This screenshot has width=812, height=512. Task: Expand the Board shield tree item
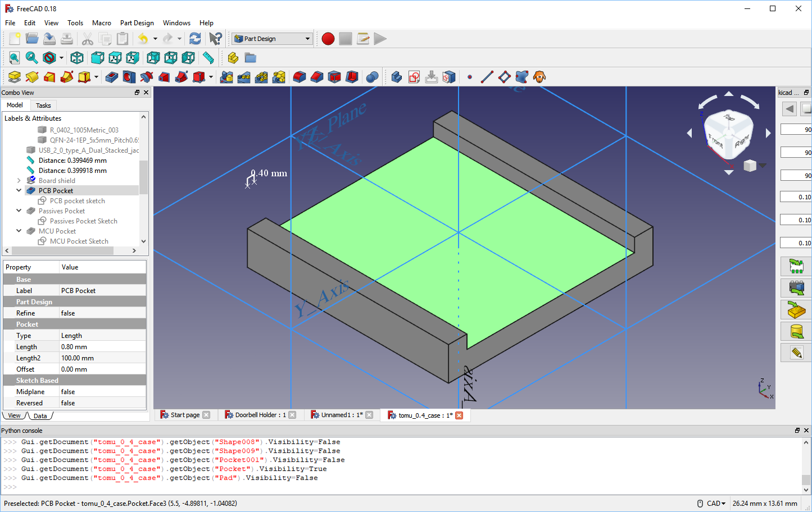pos(19,181)
